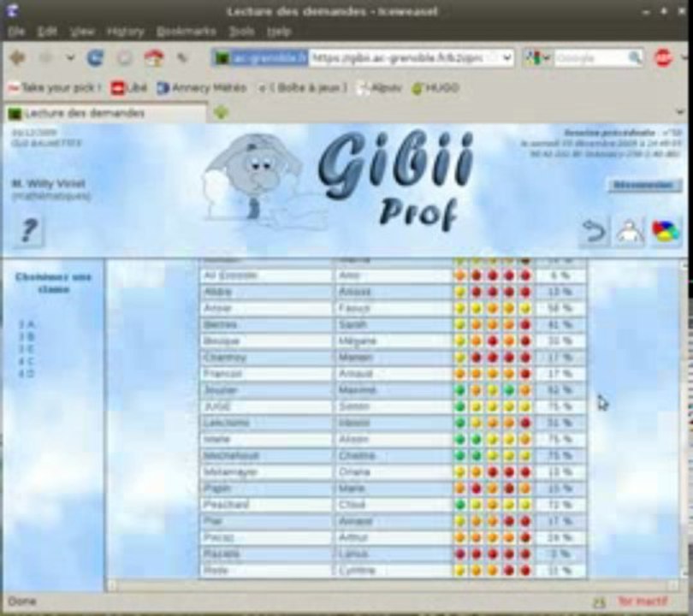Open the 'Take your pick !' bookmark
Viewport: 693px width, 616px height.
(x=56, y=88)
